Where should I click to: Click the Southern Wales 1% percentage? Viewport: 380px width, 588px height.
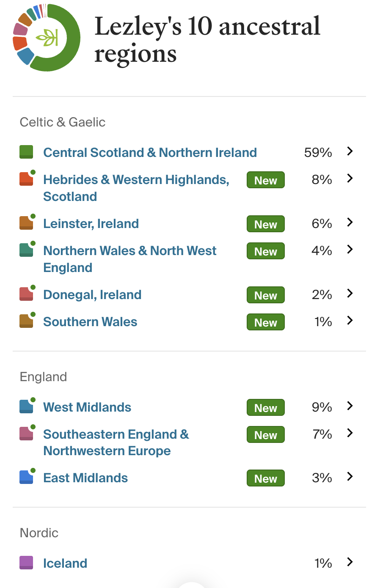click(x=323, y=321)
